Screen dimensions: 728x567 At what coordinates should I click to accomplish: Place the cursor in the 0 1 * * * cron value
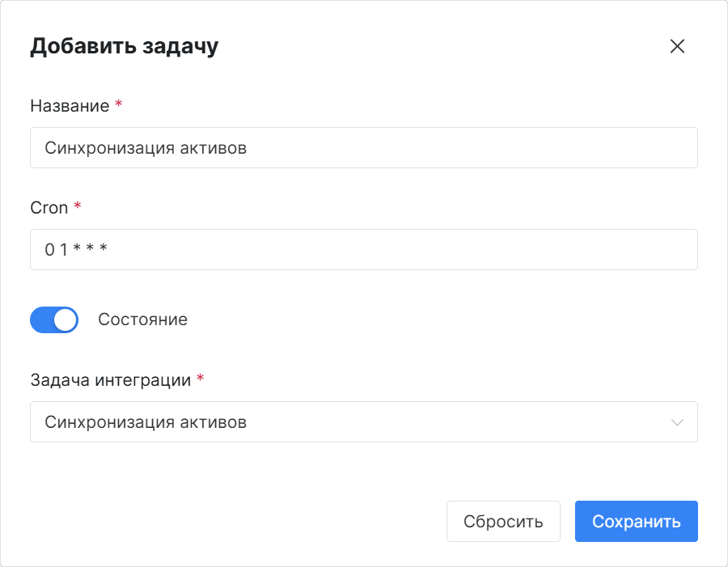pyautogui.click(x=76, y=249)
